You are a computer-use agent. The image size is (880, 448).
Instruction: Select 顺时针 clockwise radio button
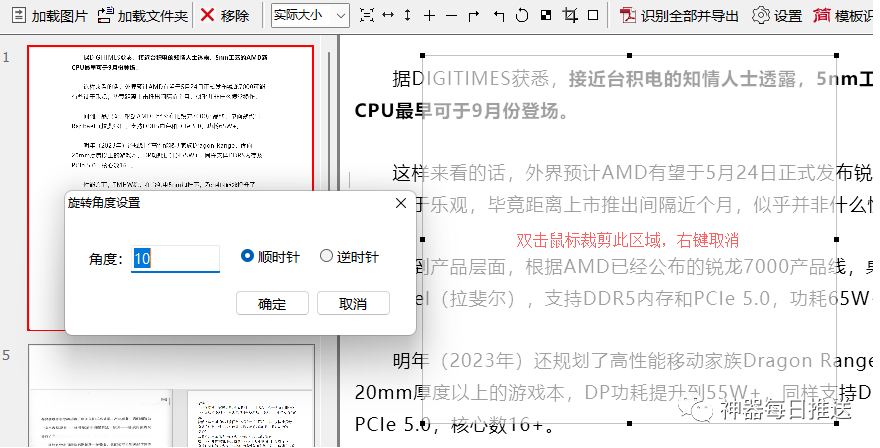coord(271,257)
